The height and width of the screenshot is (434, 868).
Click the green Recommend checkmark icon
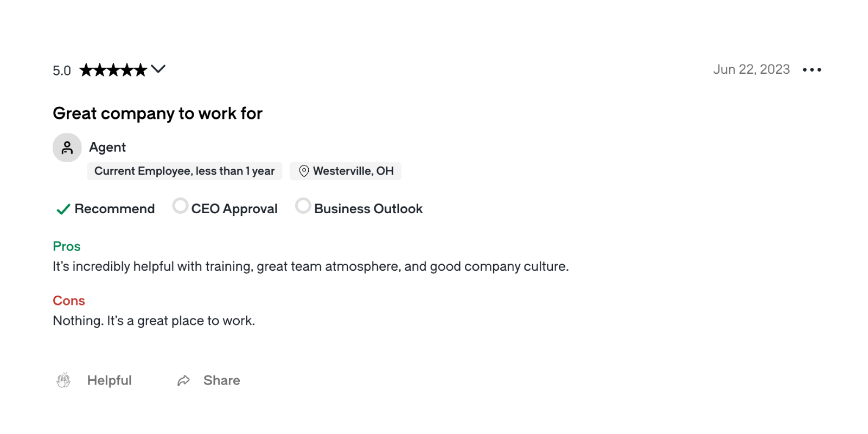click(63, 209)
